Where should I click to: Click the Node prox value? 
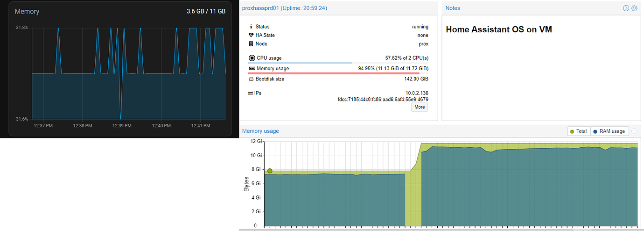(424, 44)
